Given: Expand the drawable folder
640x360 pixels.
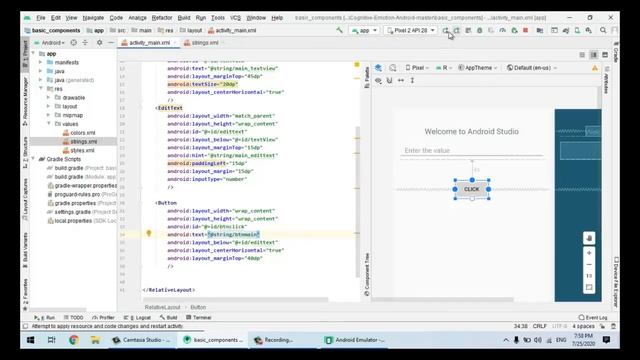Looking at the screenshot, I should (49, 98).
